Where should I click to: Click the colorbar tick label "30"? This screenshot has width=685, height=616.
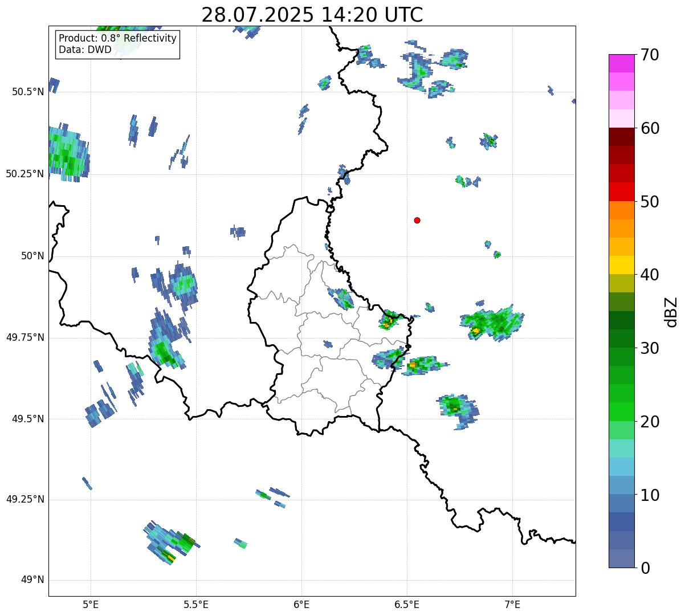(x=649, y=348)
